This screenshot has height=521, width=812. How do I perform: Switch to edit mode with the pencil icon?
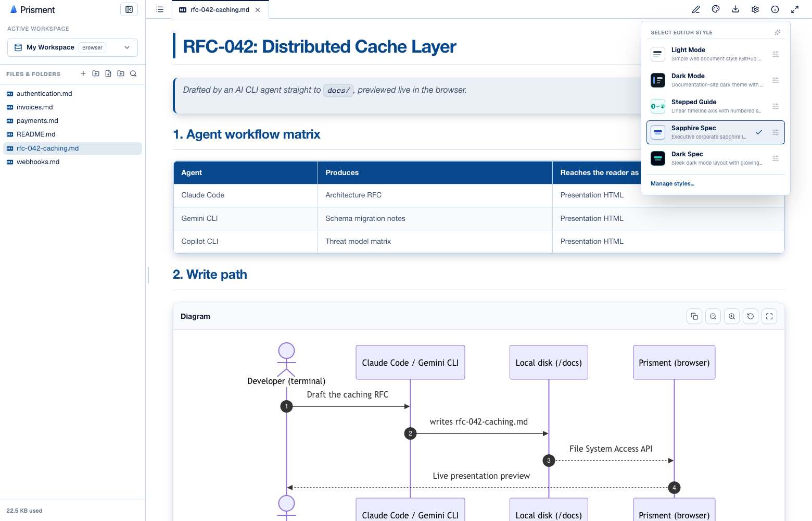pos(696,9)
